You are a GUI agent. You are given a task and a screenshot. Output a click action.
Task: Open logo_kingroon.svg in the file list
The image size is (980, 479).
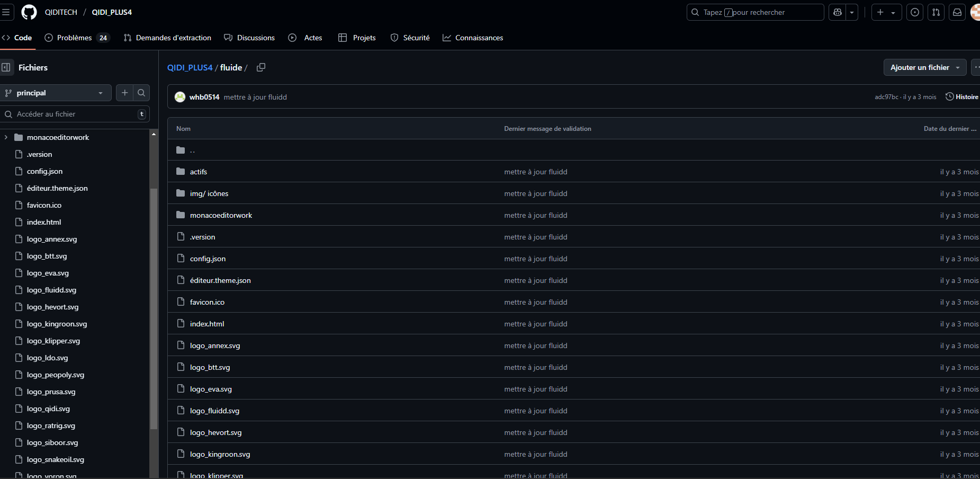(220, 454)
